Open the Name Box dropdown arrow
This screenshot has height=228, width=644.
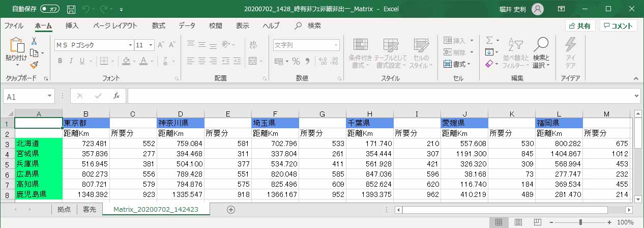49,96
